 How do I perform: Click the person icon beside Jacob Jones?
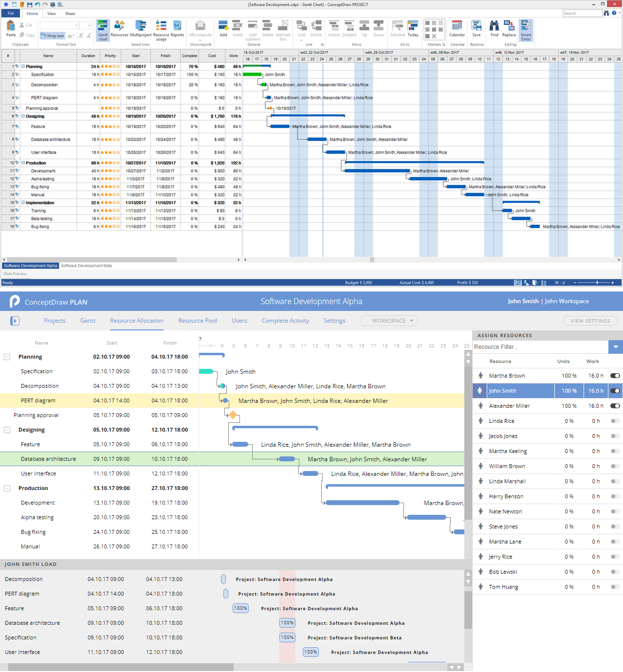(480, 436)
